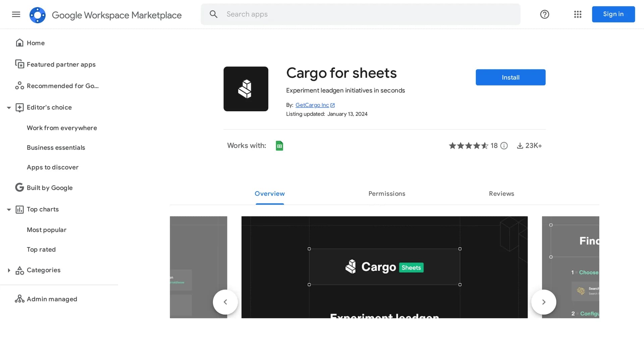Go to Home in sidebar
The width and height of the screenshot is (644, 362).
(36, 43)
